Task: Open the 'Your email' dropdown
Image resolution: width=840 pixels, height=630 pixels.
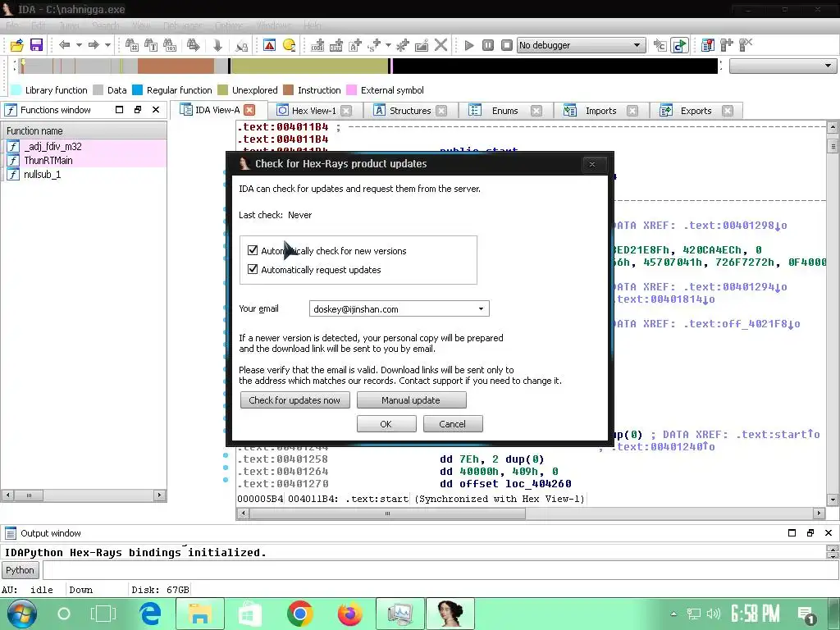Action: (481, 308)
